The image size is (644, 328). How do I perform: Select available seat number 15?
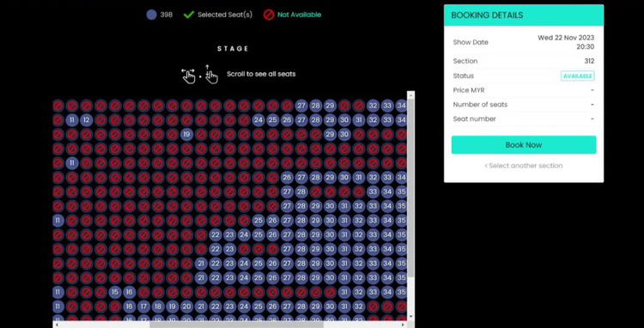pos(115,292)
